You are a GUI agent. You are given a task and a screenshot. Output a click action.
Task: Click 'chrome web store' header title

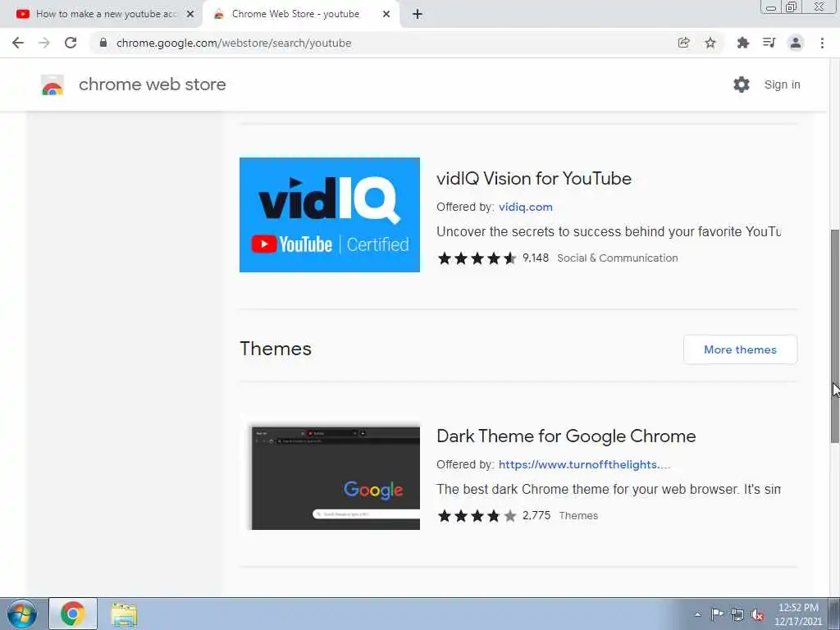pyautogui.click(x=152, y=84)
